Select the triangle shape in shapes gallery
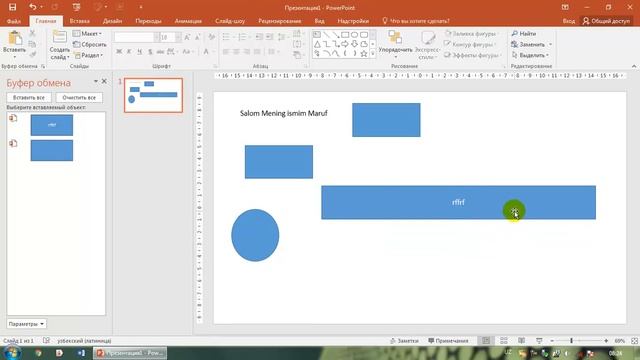 (317, 44)
